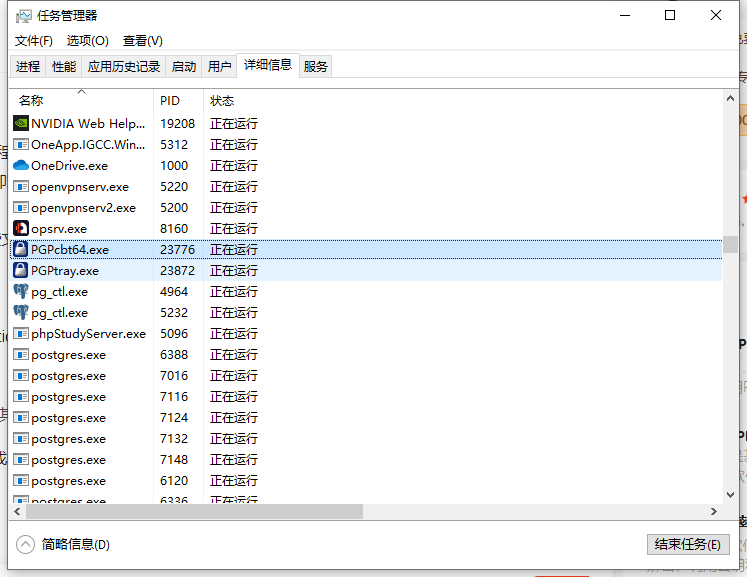Click the 结束任务(E) button
The image size is (747, 577).
688,544
